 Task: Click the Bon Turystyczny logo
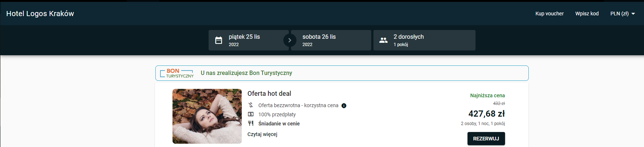click(177, 73)
